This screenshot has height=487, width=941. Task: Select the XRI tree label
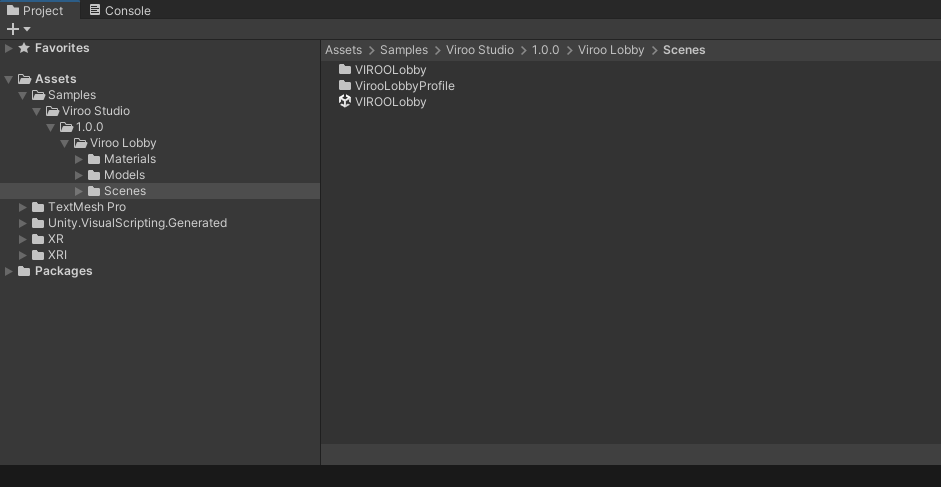coord(57,255)
